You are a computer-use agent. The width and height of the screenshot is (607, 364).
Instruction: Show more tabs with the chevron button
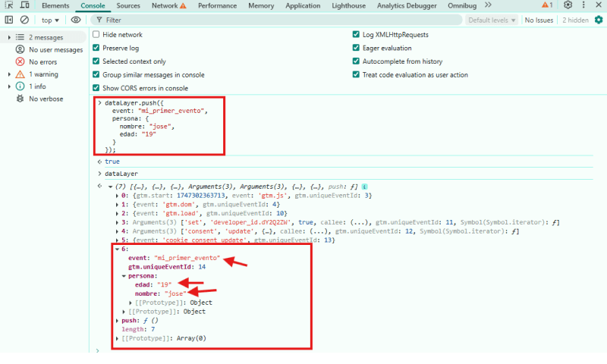(488, 5)
